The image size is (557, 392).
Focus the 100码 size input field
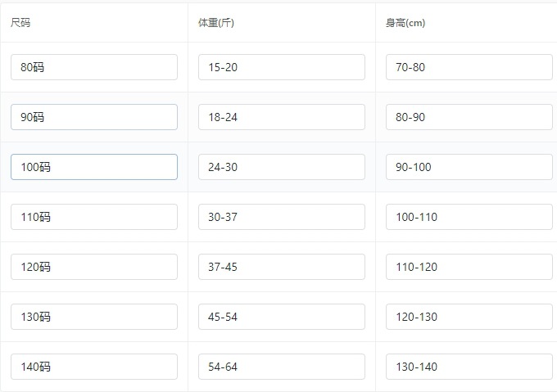point(94,167)
